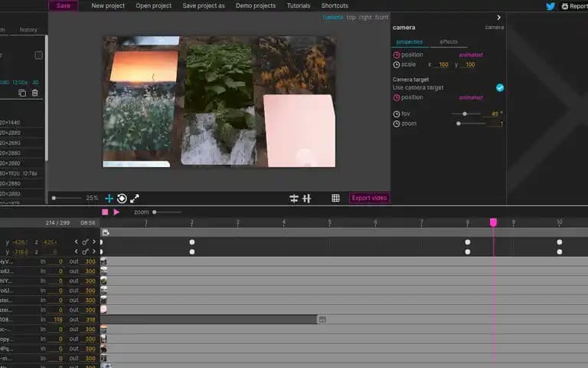The width and height of the screenshot is (588, 368).
Task: Select the move (cross arrows) tool
Action: [x=109, y=199]
